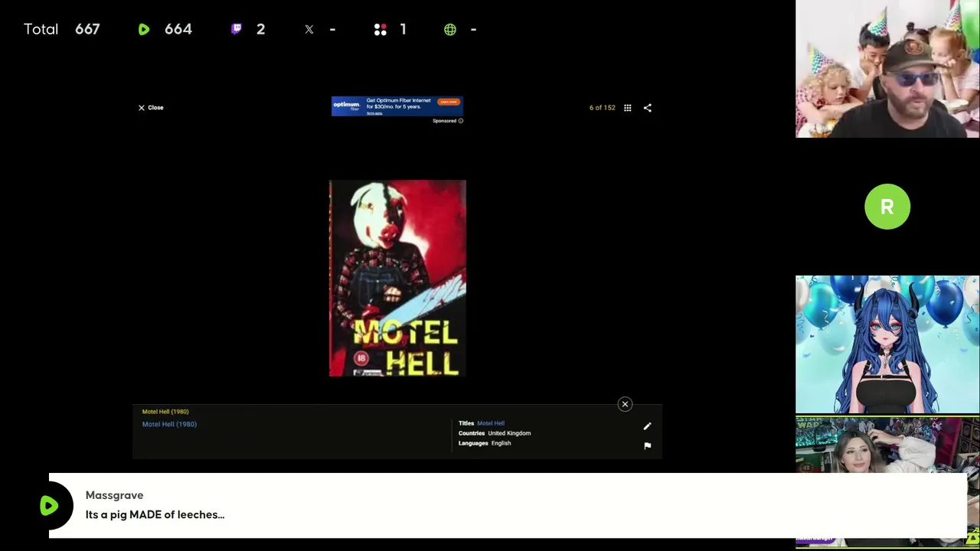Screen dimensions: 980x551
Task: Click the Motel Hell poster image
Action: pyautogui.click(x=397, y=279)
